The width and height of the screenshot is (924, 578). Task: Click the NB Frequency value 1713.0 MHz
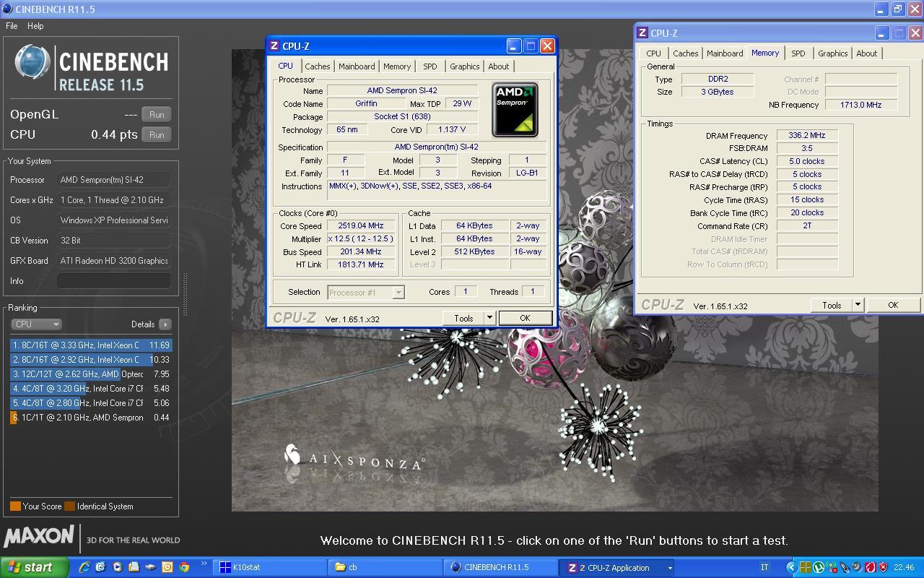(860, 105)
